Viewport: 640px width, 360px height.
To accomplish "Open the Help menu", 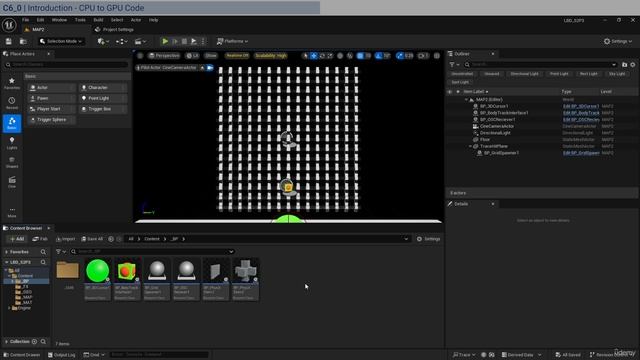I will tap(153, 20).
